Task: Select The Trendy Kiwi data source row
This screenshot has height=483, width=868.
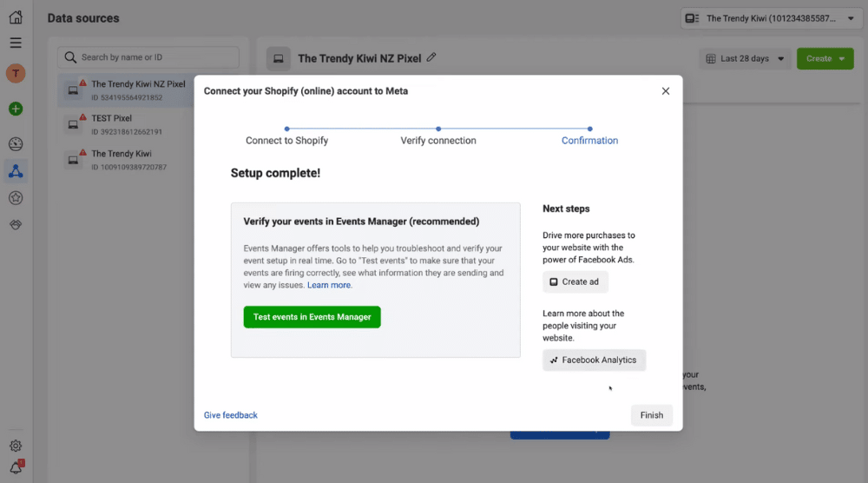Action: (x=126, y=160)
